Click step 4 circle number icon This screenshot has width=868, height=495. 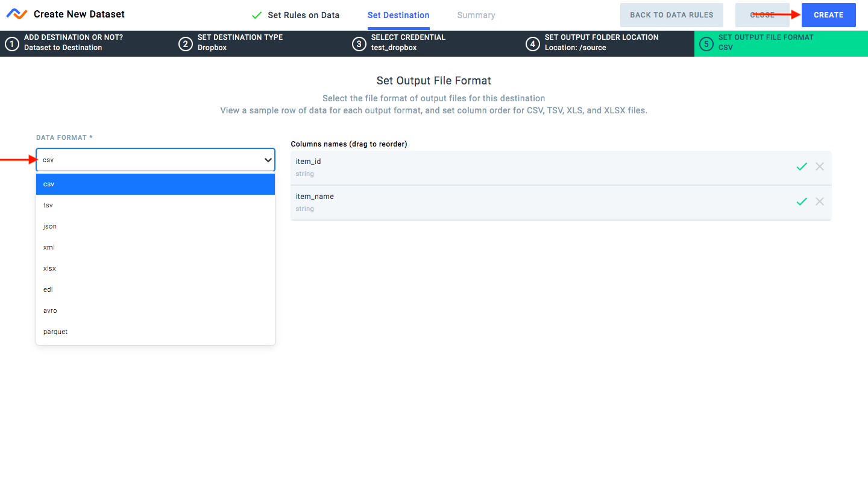pyautogui.click(x=532, y=44)
